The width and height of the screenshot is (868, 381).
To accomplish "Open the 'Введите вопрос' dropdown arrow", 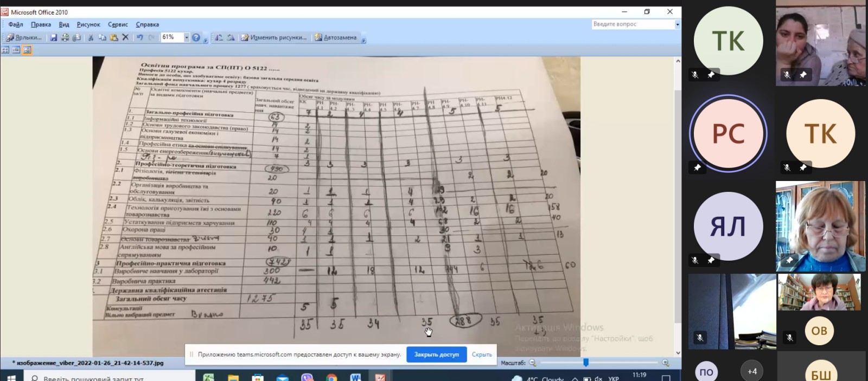I will [x=677, y=24].
